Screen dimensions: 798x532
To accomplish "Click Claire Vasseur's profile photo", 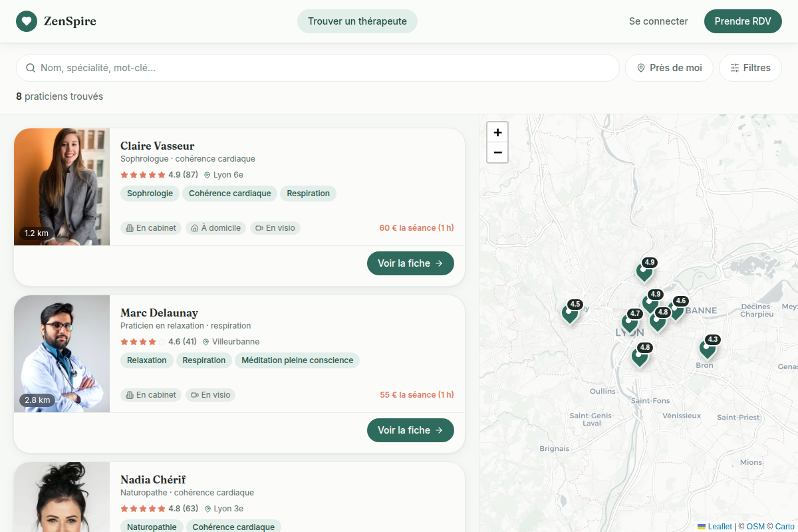I will [62, 187].
